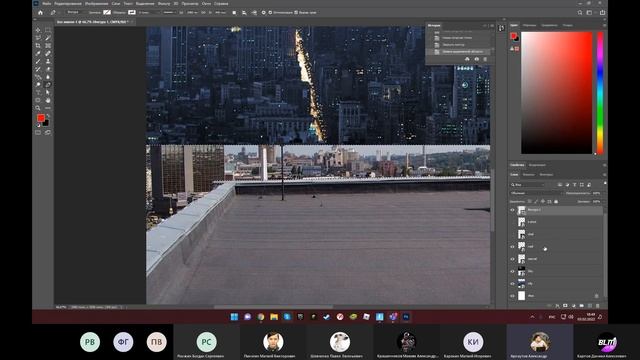The width and height of the screenshot is (640, 360).
Task: Select the Horizontal Type tool
Action: [x=38, y=93]
